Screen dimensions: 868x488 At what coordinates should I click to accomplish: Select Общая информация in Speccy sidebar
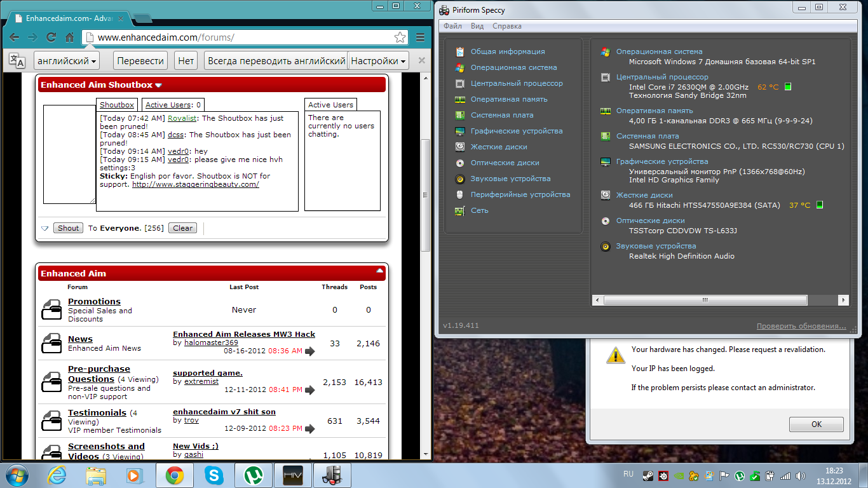pyautogui.click(x=508, y=51)
